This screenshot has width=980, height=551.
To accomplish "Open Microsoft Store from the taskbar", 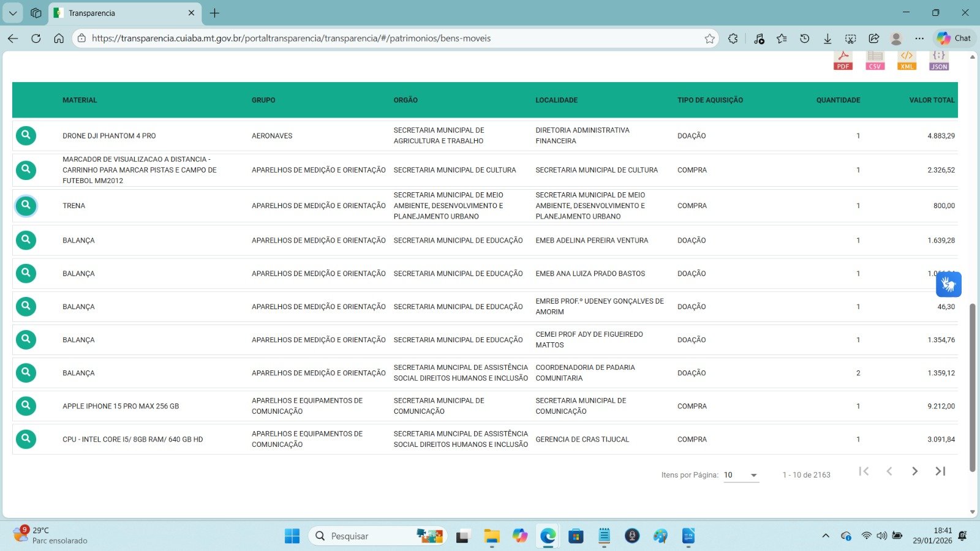I will click(x=576, y=536).
